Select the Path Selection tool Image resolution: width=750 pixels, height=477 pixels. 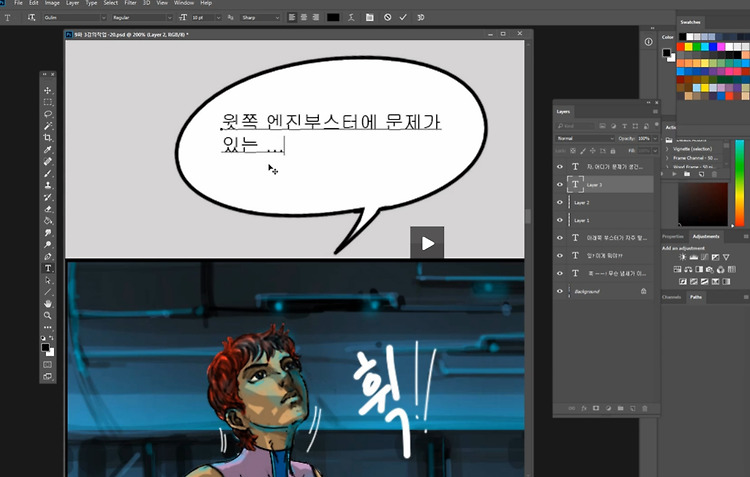(x=48, y=280)
